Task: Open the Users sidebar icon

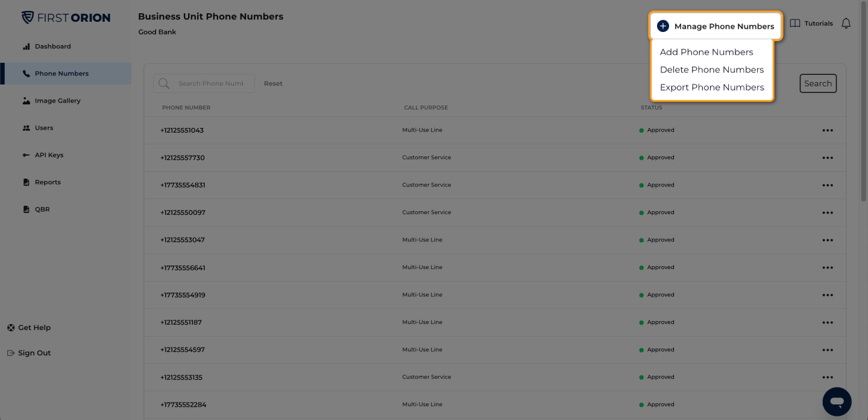Action: (x=26, y=128)
